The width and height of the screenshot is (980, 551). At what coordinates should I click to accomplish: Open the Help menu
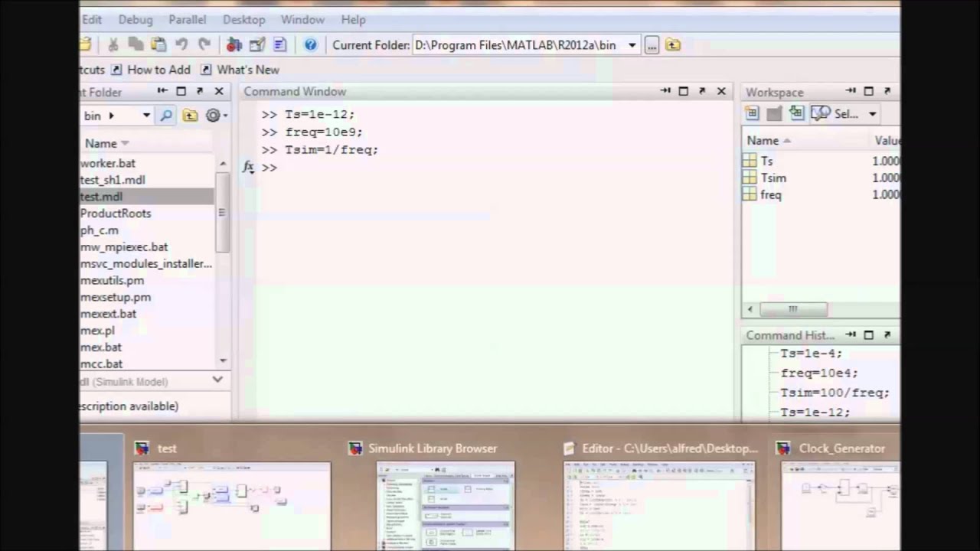click(x=353, y=20)
